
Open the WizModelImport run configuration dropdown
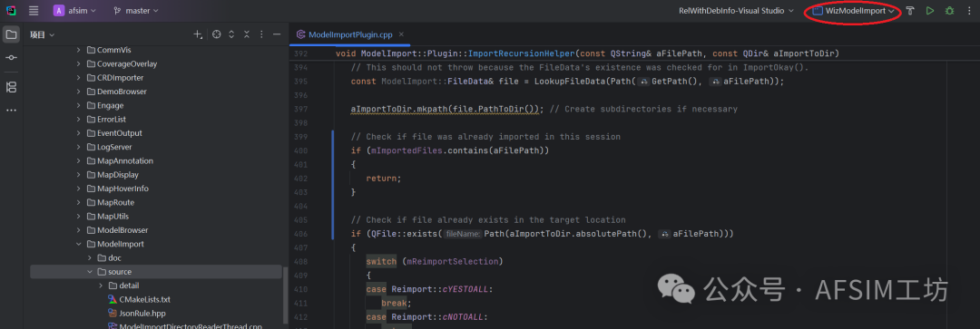(x=853, y=11)
